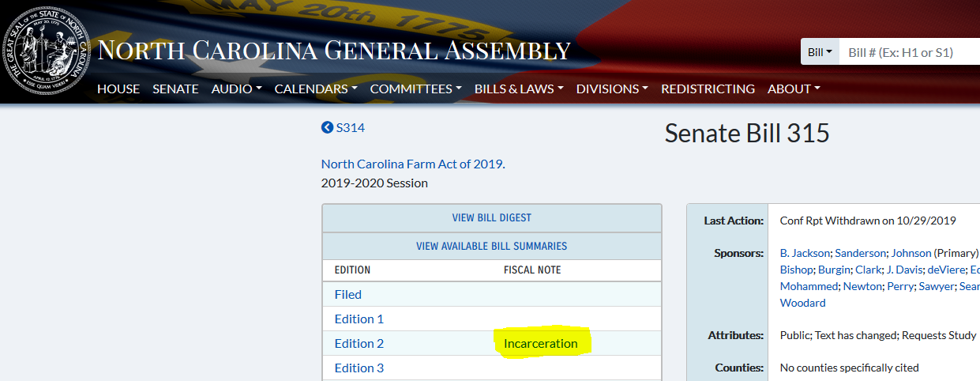
Task: Click the Attributes: label
Action: (x=736, y=335)
